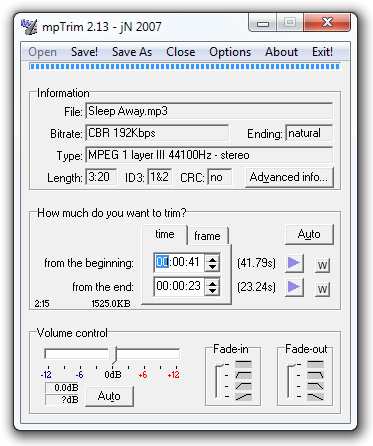Select the longest gradual Fade-out ramp icon
Viewport: 373px width, 446px height.
315,397
